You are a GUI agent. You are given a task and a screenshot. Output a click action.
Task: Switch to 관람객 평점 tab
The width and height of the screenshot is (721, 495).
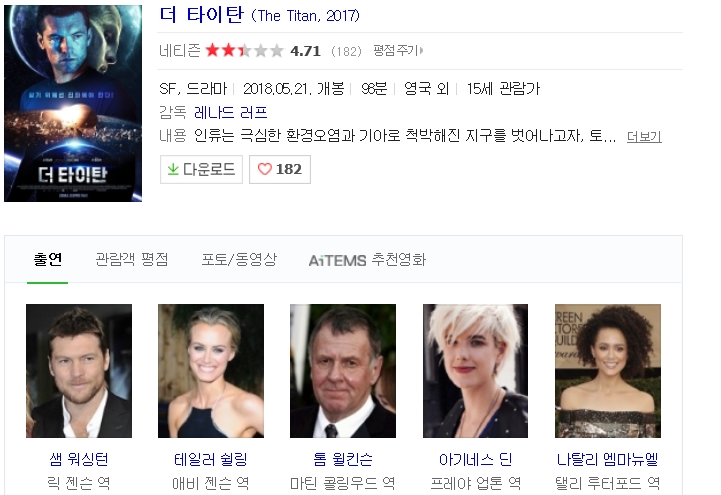click(x=132, y=260)
